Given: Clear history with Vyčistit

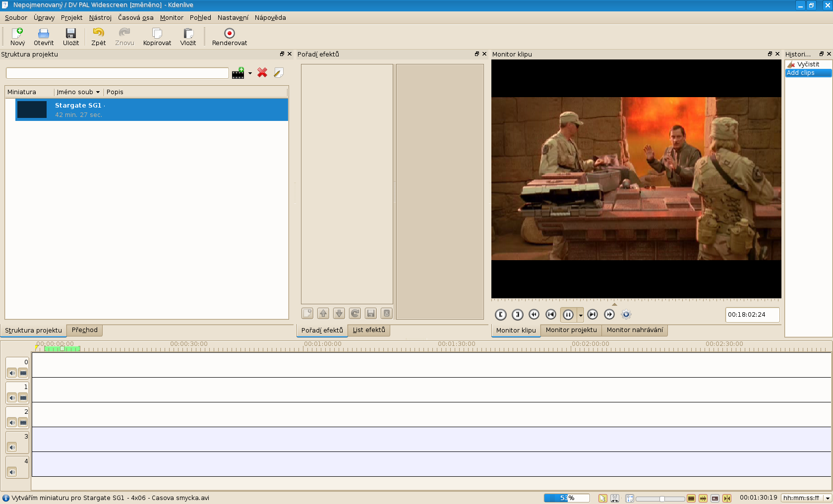Looking at the screenshot, I should (808, 64).
